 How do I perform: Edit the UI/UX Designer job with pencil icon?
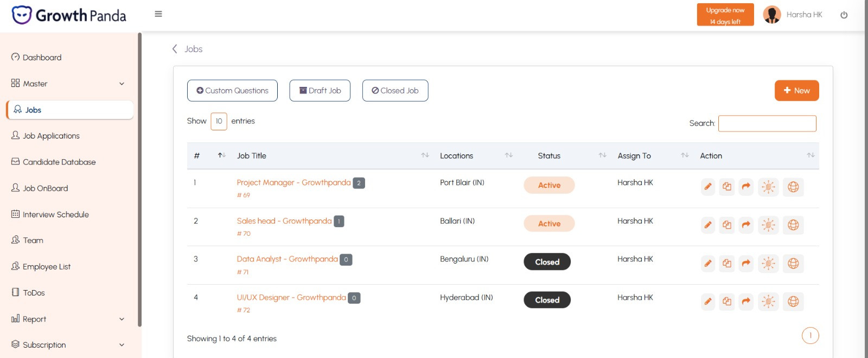pos(708,302)
